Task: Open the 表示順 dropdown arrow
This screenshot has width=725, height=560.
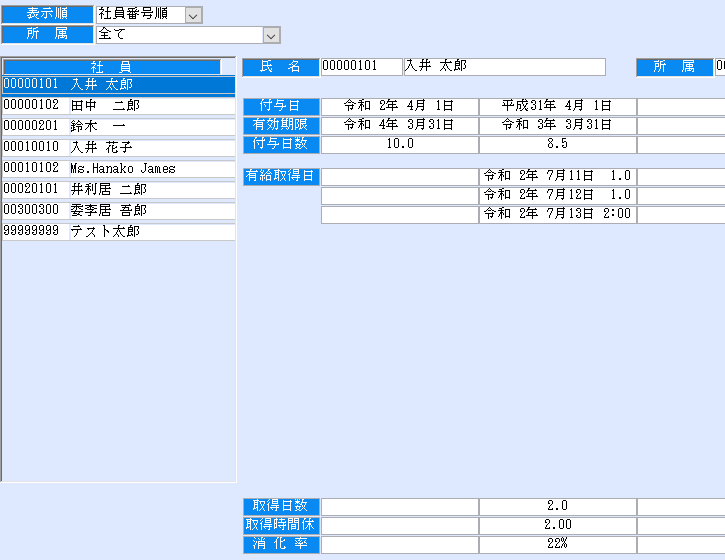Action: pos(193,14)
